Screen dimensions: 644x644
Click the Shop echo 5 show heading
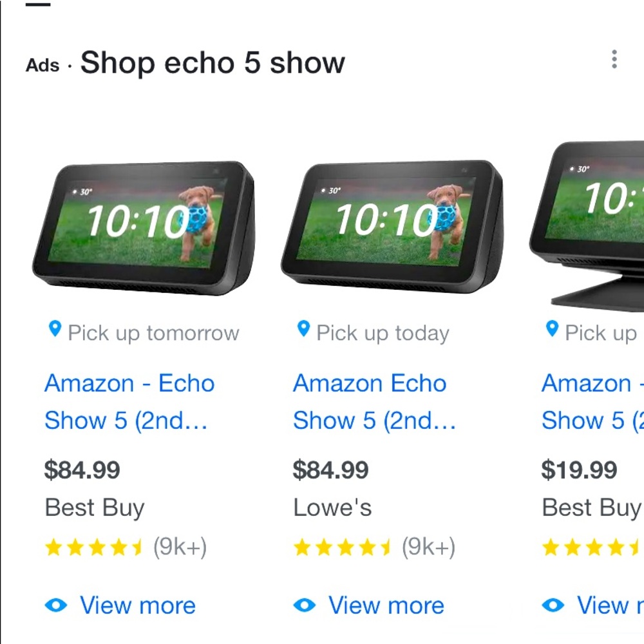pos(213,62)
